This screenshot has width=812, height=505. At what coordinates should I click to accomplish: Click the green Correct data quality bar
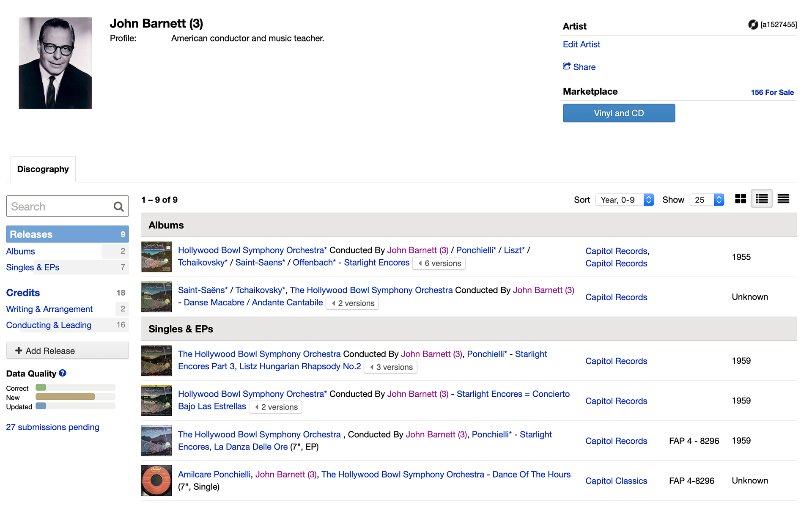pos(41,387)
